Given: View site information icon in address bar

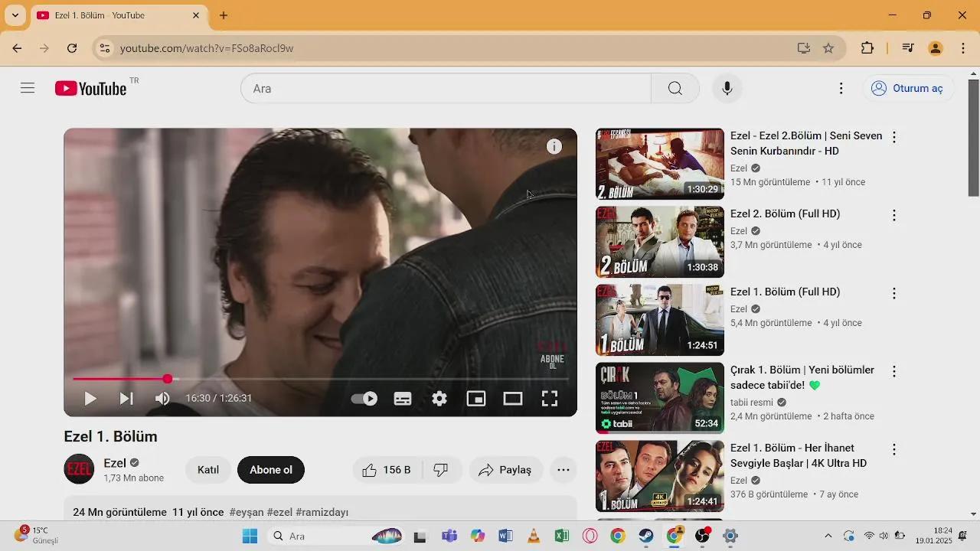Looking at the screenshot, I should point(105,48).
